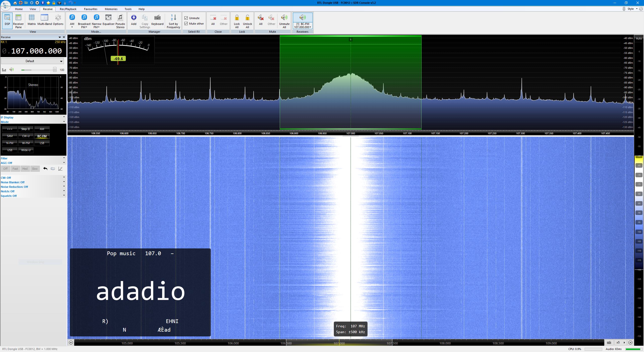644x352 pixels.
Task: Open the Favourites ribbon tab
Action: 91,9
